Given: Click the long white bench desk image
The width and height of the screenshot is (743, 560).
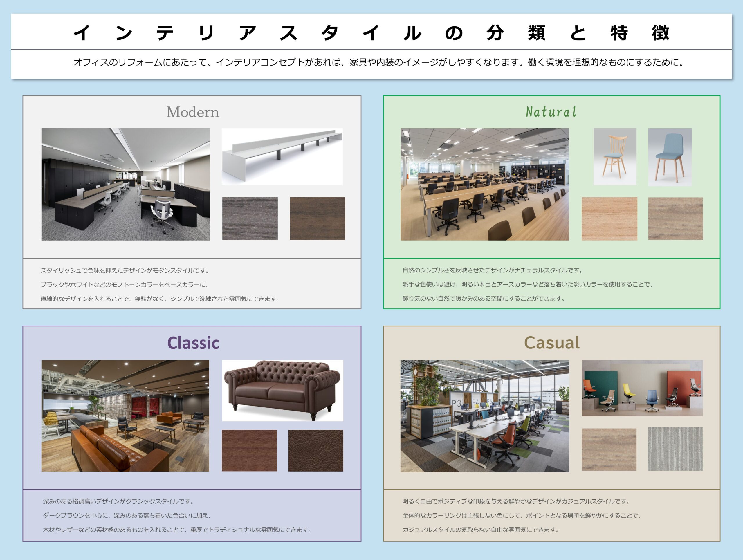Looking at the screenshot, I should (282, 156).
